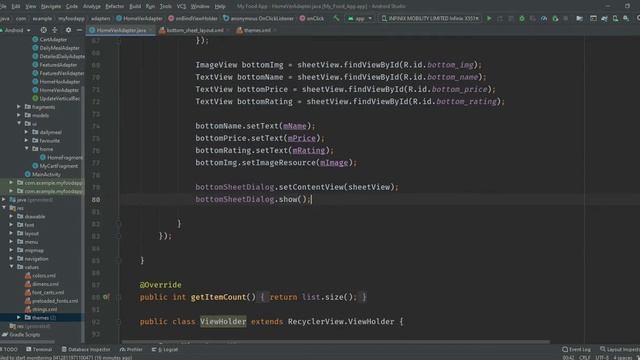Click the Run Configuration device window icon
The height and width of the screenshot is (360, 640).
(593, 18)
